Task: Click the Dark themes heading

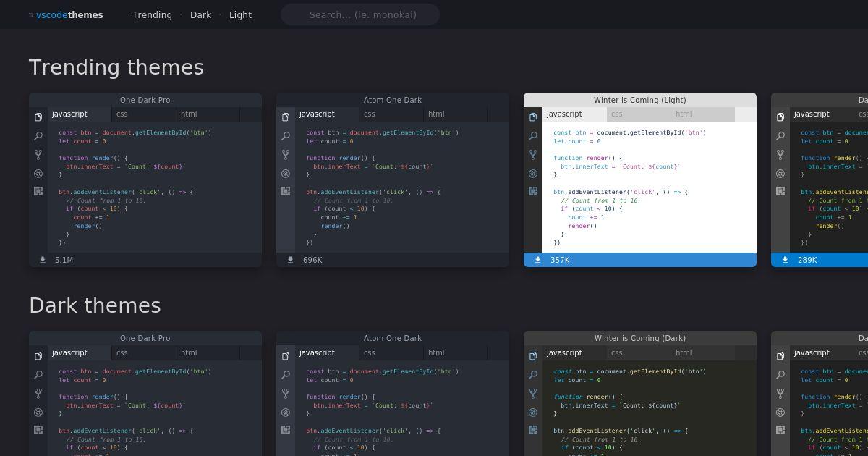Action: [95, 305]
